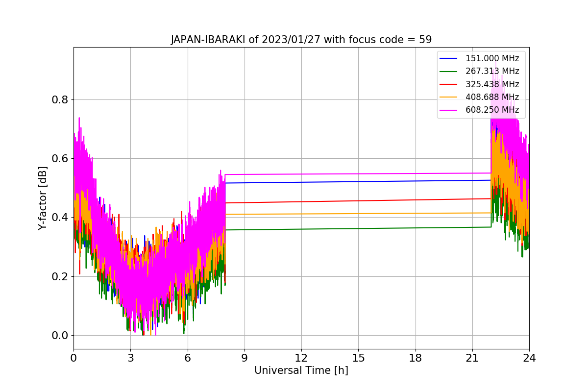Click the 151.000 MHz legend label
The height and width of the screenshot is (392, 588).
click(x=492, y=58)
